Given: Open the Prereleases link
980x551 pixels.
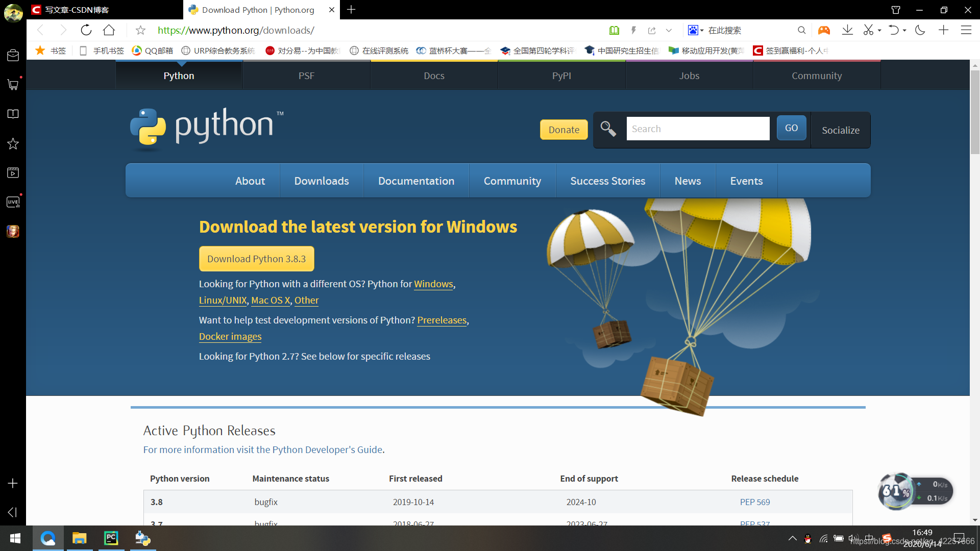Looking at the screenshot, I should click(442, 320).
